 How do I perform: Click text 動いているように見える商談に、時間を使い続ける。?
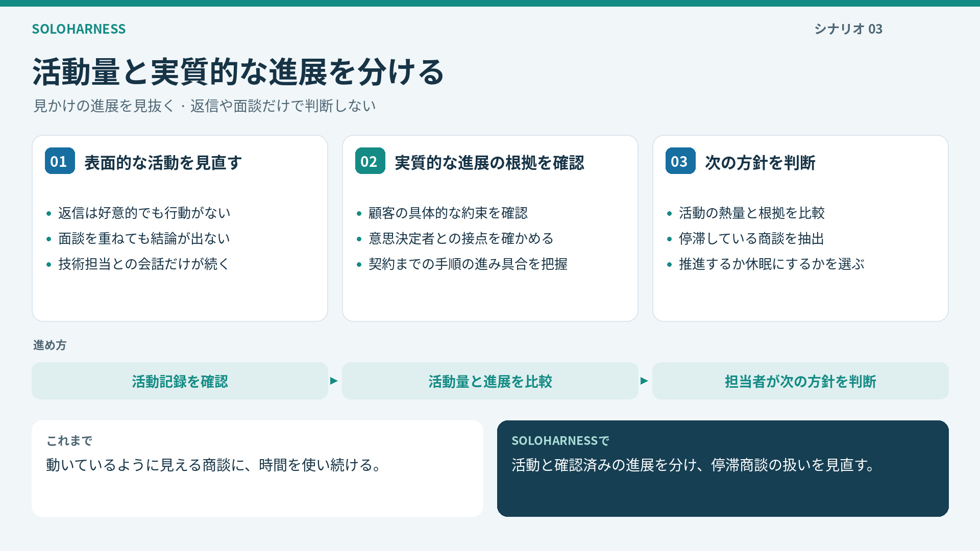(214, 465)
